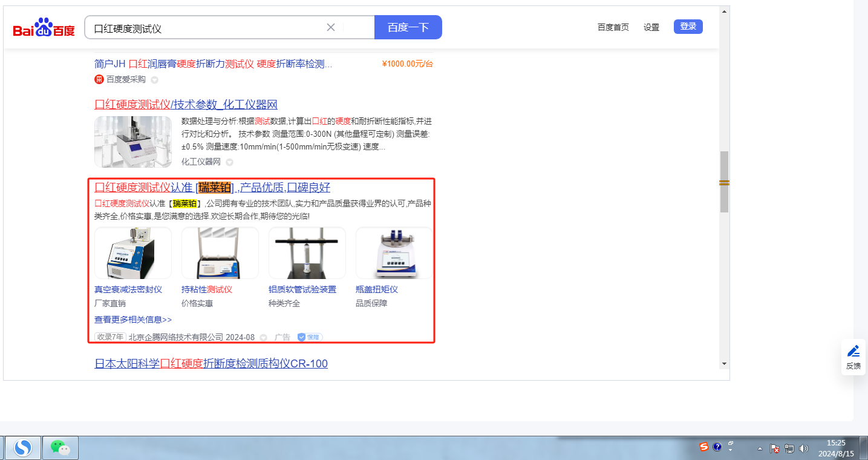Click the network connection tray icon

[x=789, y=448]
